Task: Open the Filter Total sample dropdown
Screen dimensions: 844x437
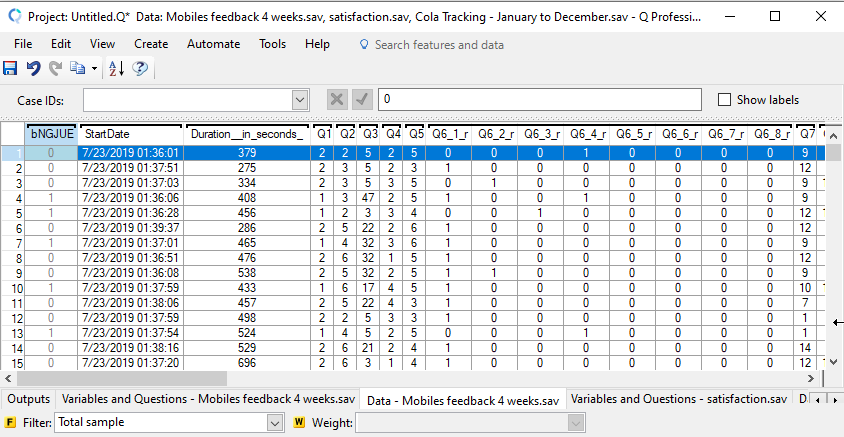Action: pyautogui.click(x=276, y=423)
